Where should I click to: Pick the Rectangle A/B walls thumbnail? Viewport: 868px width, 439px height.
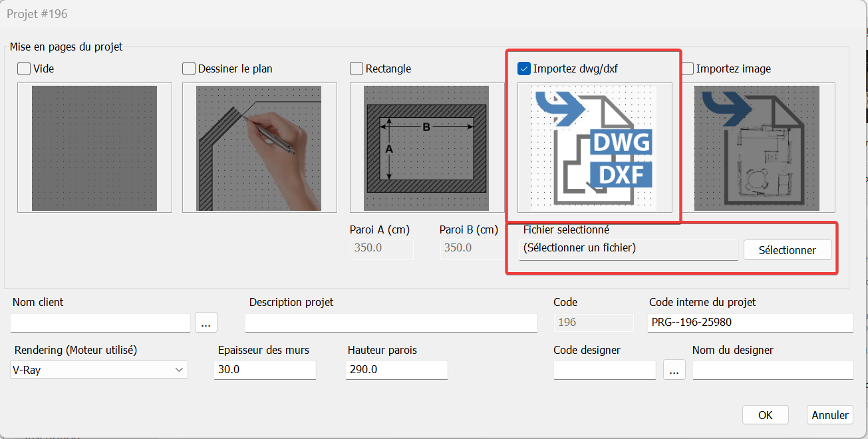point(427,148)
